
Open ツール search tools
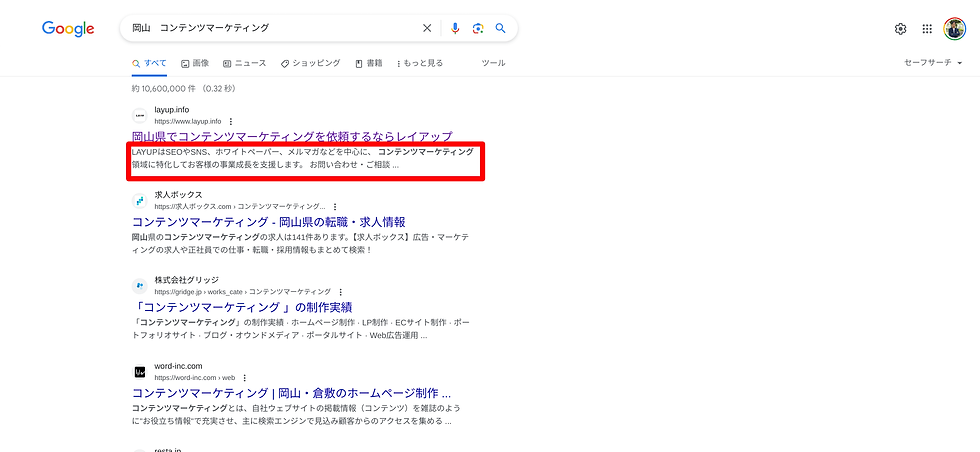(493, 63)
